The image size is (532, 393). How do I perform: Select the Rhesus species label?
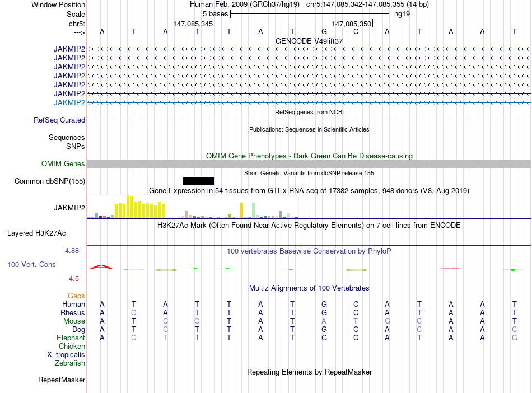pyautogui.click(x=73, y=312)
